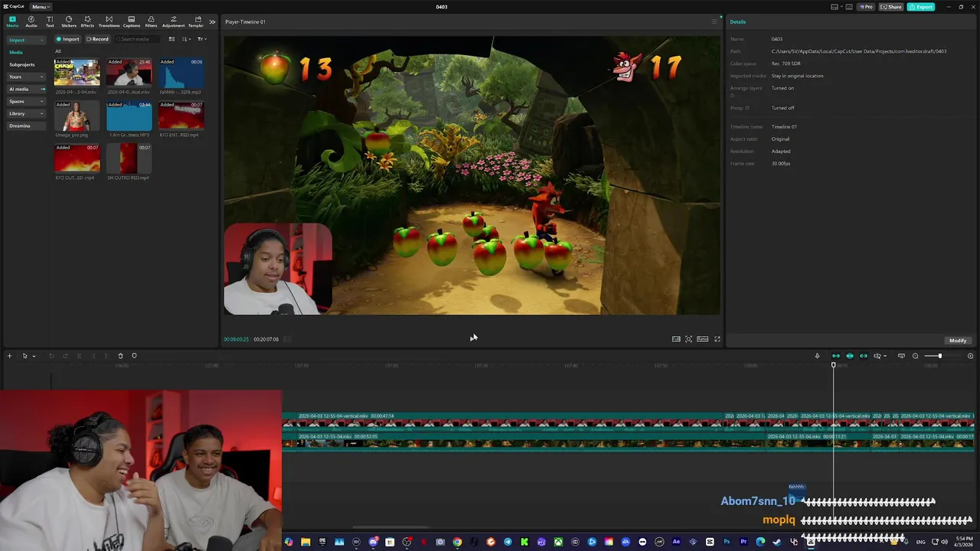Open Telegram from the taskbar
Screen dimensions: 980x551
pyautogui.click(x=508, y=542)
